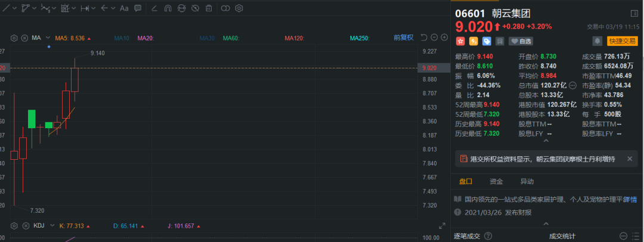
Task: Open the KDJ indicator dropdown
Action: (x=52, y=225)
